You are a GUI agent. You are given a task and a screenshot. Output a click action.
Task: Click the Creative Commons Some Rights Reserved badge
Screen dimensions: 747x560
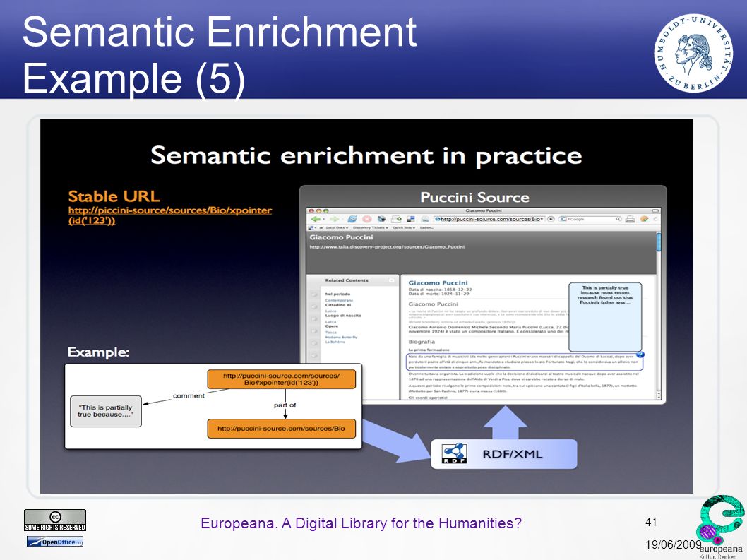coord(55,520)
